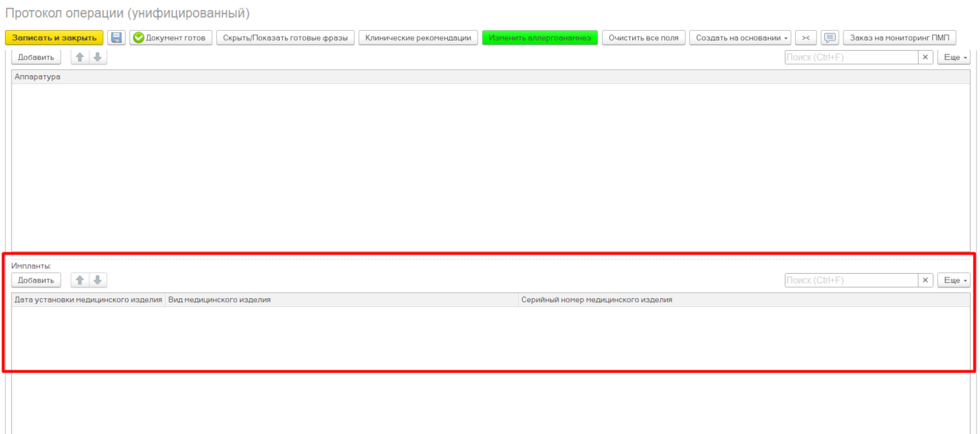Image resolution: width=980 pixels, height=434 pixels.
Task: Move Импланты row down with arrow
Action: point(98,280)
